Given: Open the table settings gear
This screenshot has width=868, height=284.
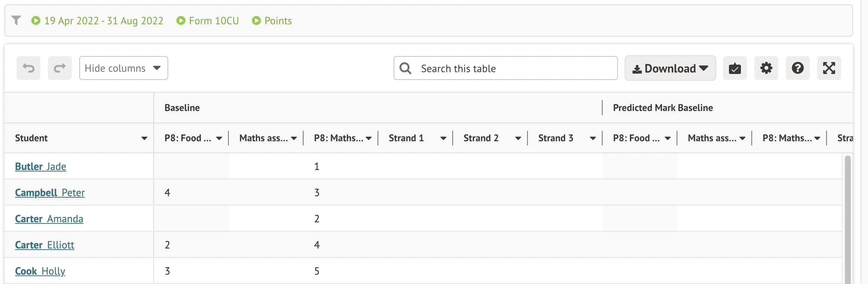Looking at the screenshot, I should (766, 68).
